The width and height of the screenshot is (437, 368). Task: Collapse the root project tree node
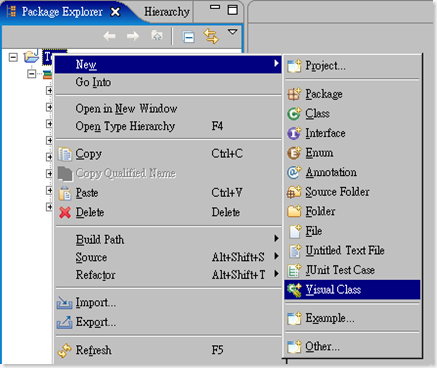[13, 57]
